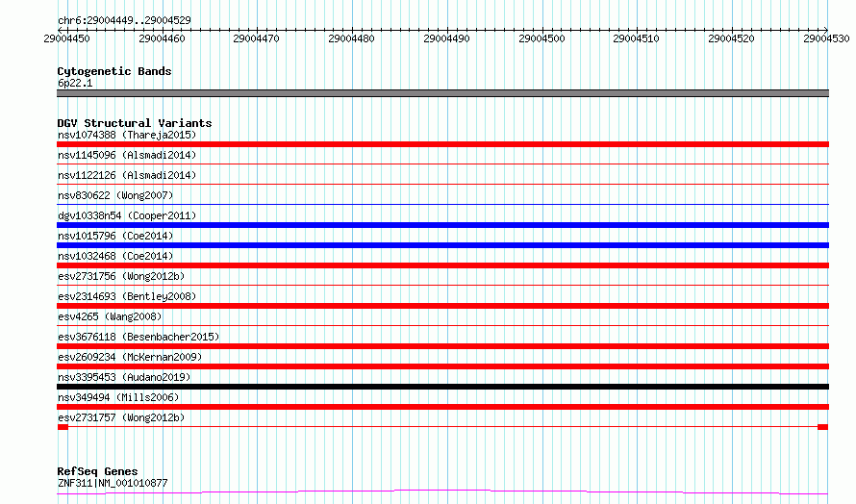This screenshot has height=504, width=856.
Task: Click the thick blue bar under dgv10338n54
Action: 442,225
